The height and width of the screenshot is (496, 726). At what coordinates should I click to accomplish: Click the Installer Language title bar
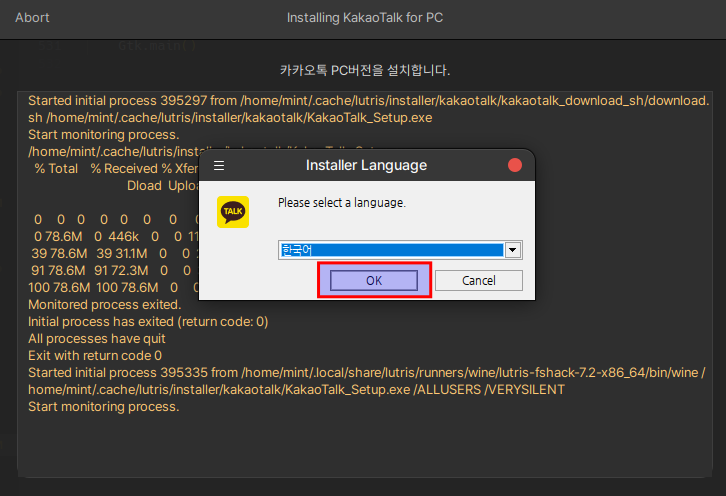(x=365, y=165)
